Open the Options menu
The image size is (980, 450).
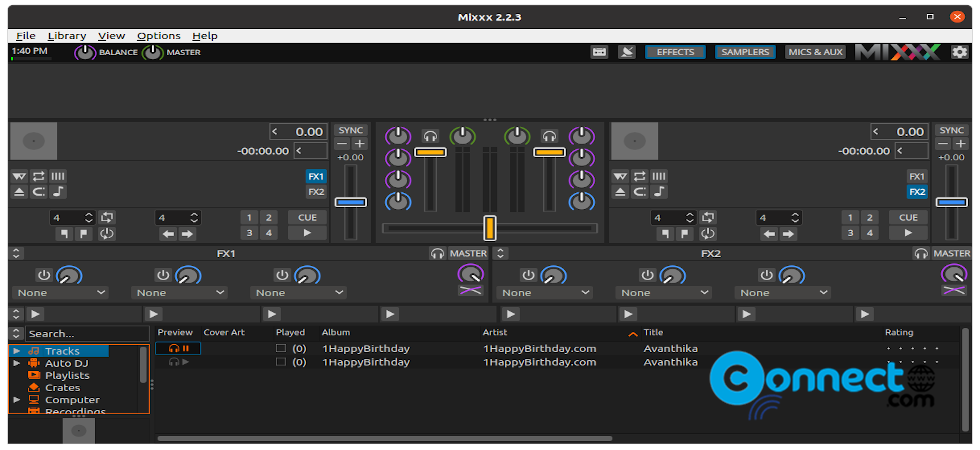point(159,36)
